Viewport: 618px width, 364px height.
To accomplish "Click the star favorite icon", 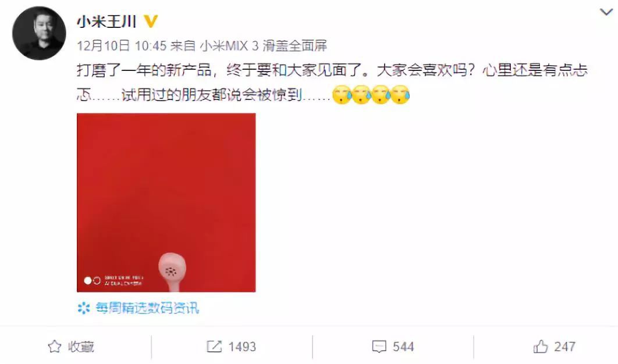I will tap(54, 347).
